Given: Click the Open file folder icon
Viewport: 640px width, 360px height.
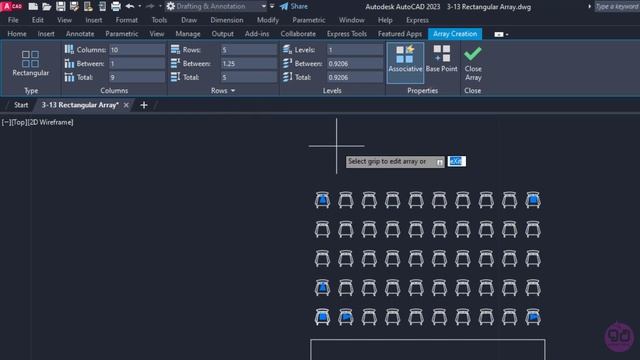Looking at the screenshot, I should tap(47, 6).
